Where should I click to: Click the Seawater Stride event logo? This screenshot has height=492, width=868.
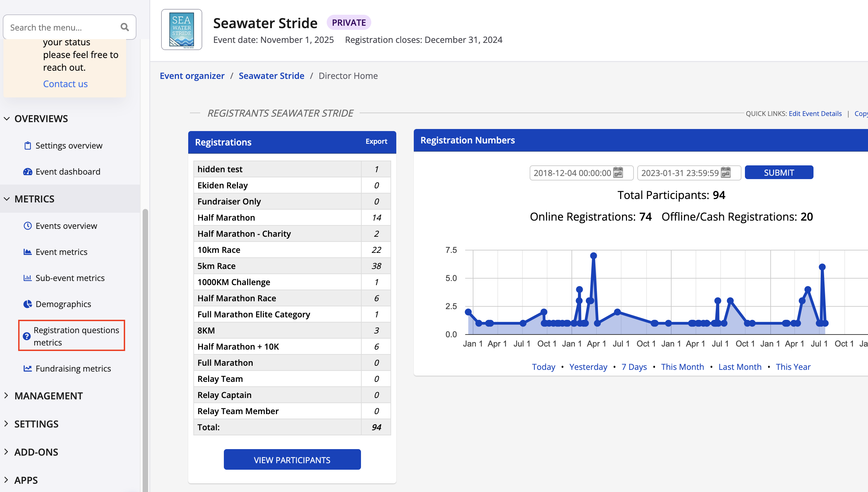coord(182,30)
